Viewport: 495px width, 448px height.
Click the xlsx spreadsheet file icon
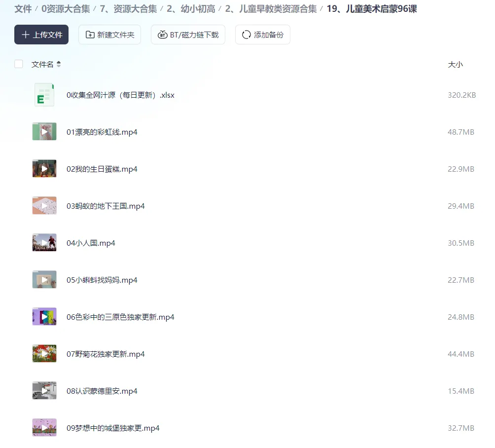coord(44,95)
